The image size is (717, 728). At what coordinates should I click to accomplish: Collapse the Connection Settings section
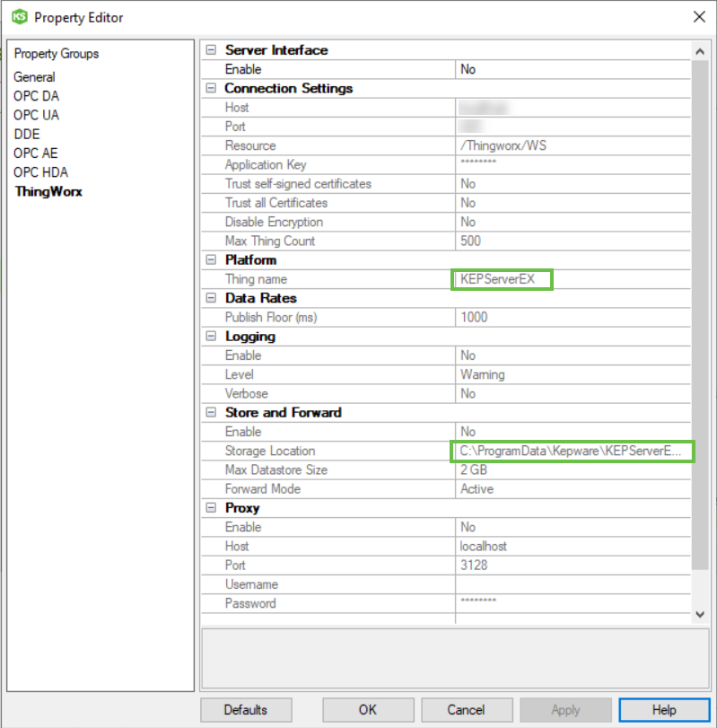[211, 88]
